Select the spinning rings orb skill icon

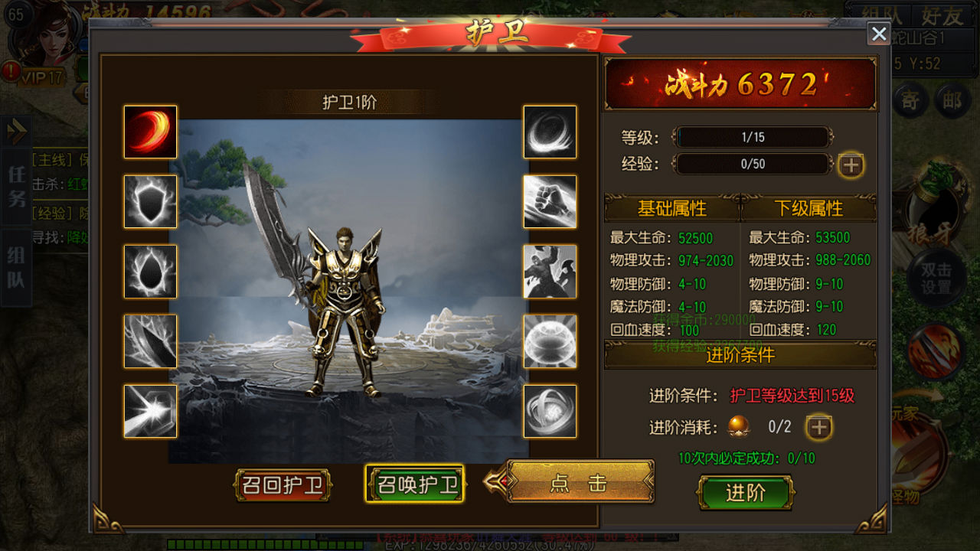click(550, 411)
